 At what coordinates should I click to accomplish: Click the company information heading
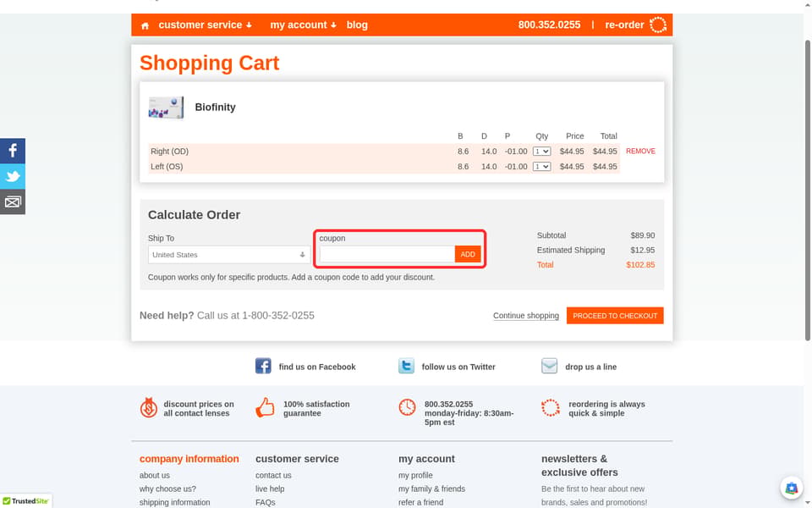(x=189, y=459)
